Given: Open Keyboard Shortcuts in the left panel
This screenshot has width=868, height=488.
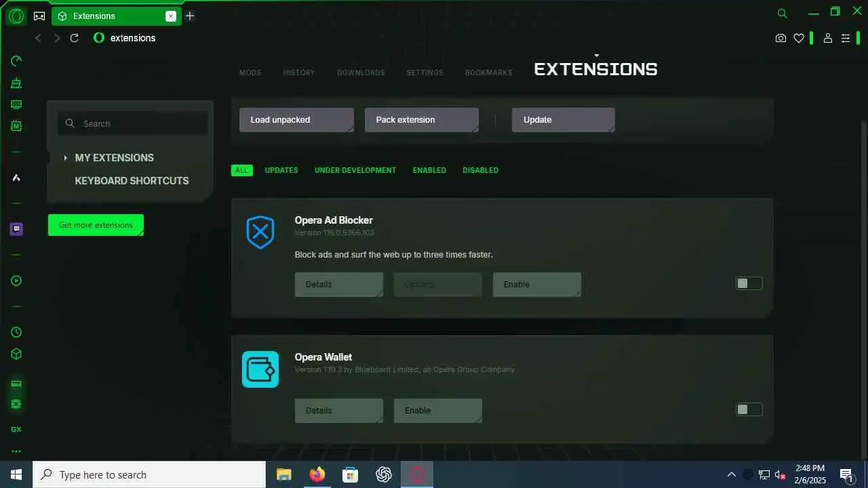Looking at the screenshot, I should click(132, 181).
